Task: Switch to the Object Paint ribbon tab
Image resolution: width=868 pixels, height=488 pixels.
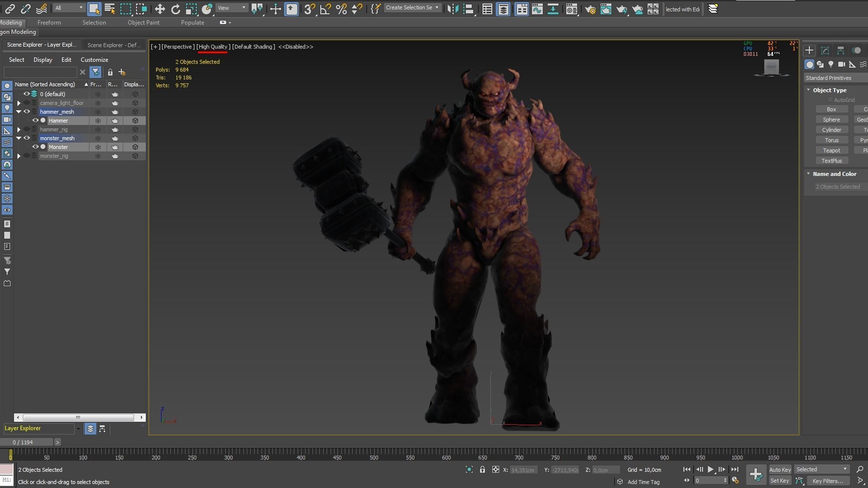Action: tap(143, 22)
